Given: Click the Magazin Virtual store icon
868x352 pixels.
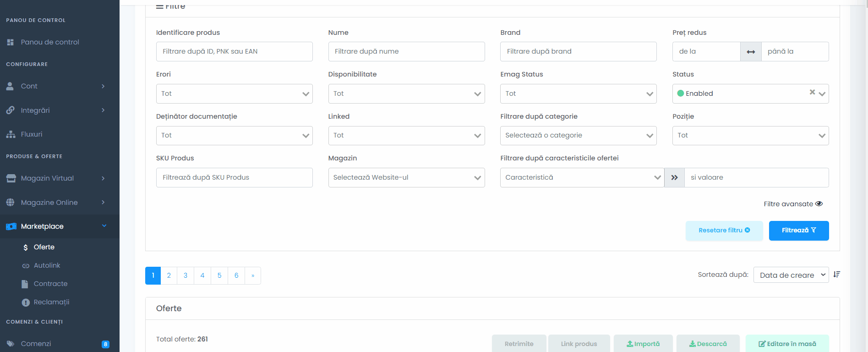Looking at the screenshot, I should point(11,178).
